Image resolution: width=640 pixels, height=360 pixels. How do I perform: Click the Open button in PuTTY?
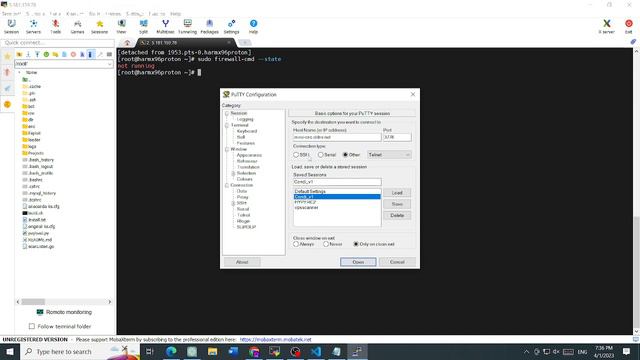tap(358, 262)
